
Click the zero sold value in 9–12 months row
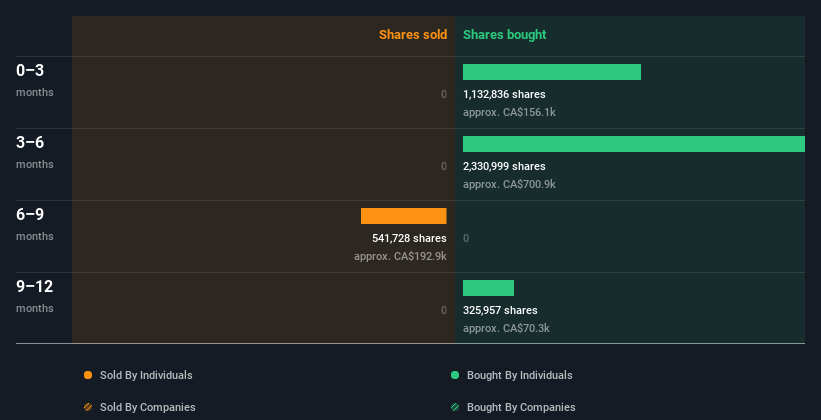coord(444,311)
